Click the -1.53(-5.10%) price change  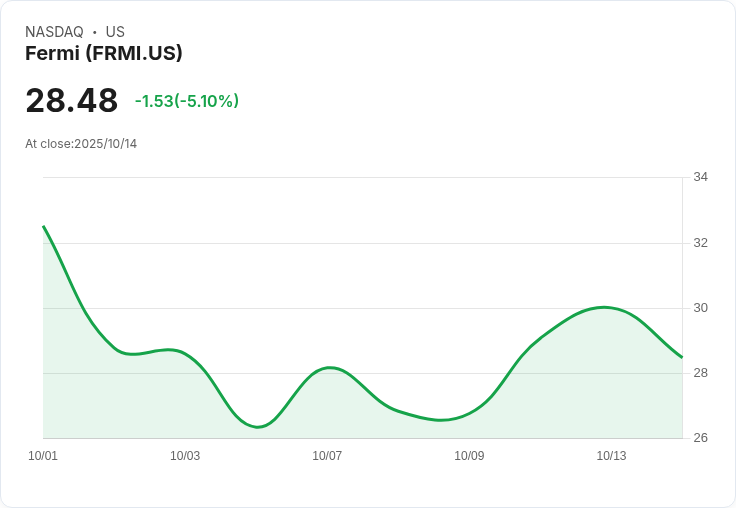[187, 101]
